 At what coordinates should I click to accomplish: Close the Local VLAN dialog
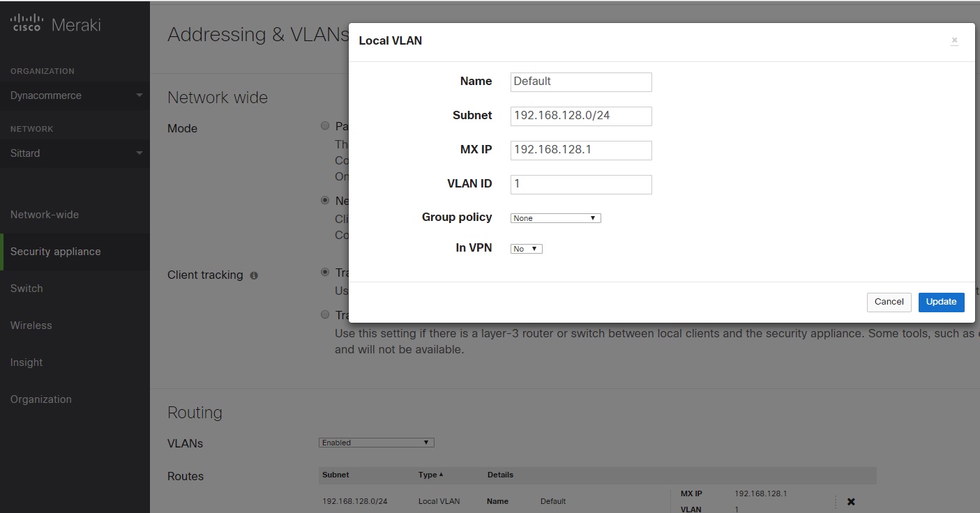coord(954,40)
